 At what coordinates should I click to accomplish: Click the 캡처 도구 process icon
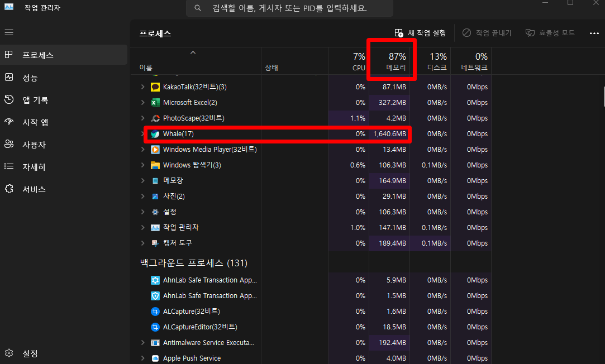155,243
